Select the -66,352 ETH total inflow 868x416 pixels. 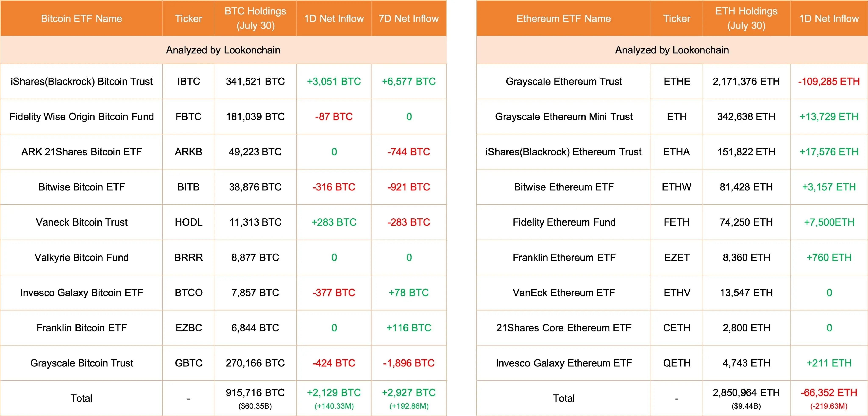[x=829, y=392]
